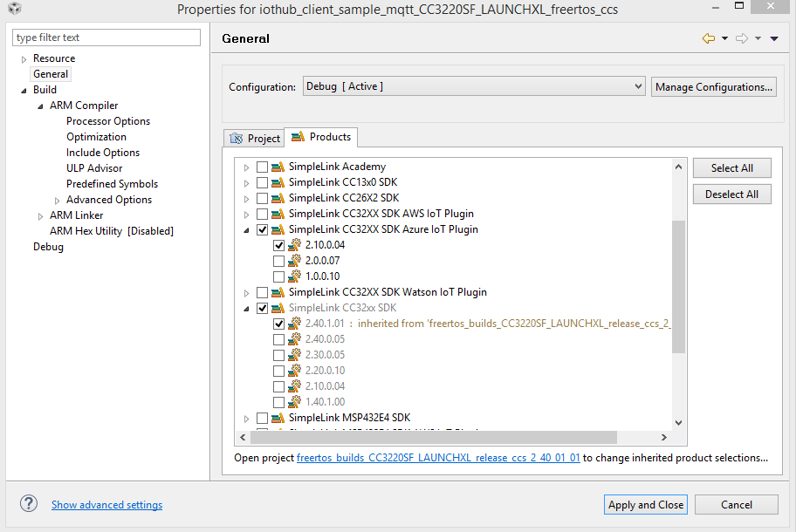Screen dimensions: 796x532
Task: Check the SimpleLink Academy checkbox
Action: click(262, 167)
